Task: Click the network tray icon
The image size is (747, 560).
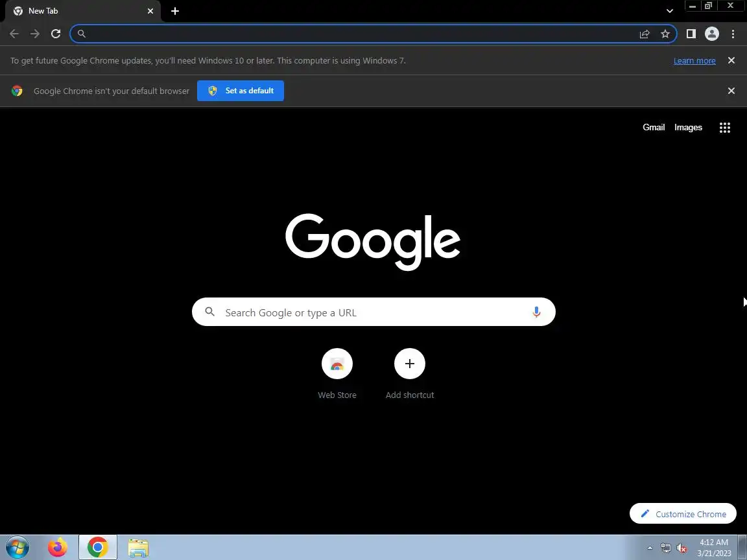Action: 665,548
